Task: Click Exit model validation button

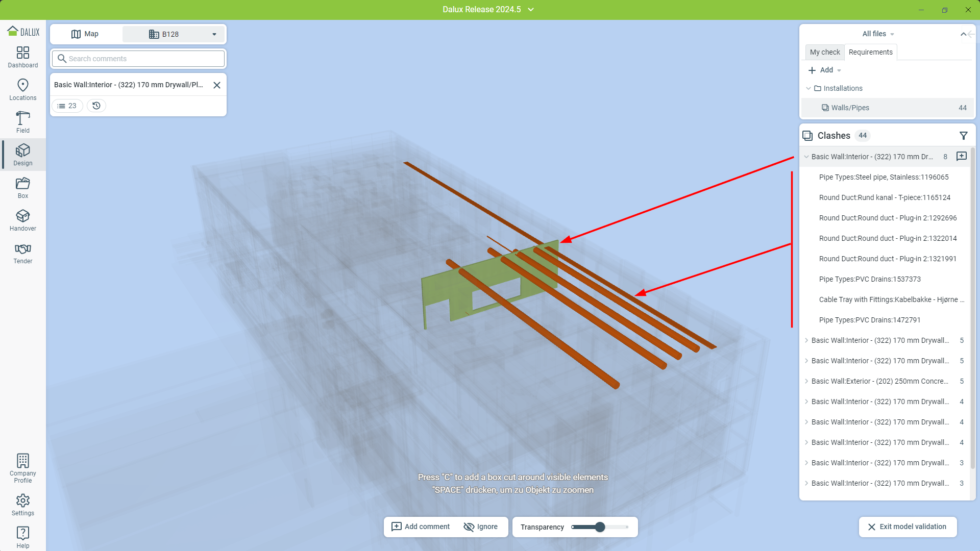Action: pyautogui.click(x=908, y=527)
